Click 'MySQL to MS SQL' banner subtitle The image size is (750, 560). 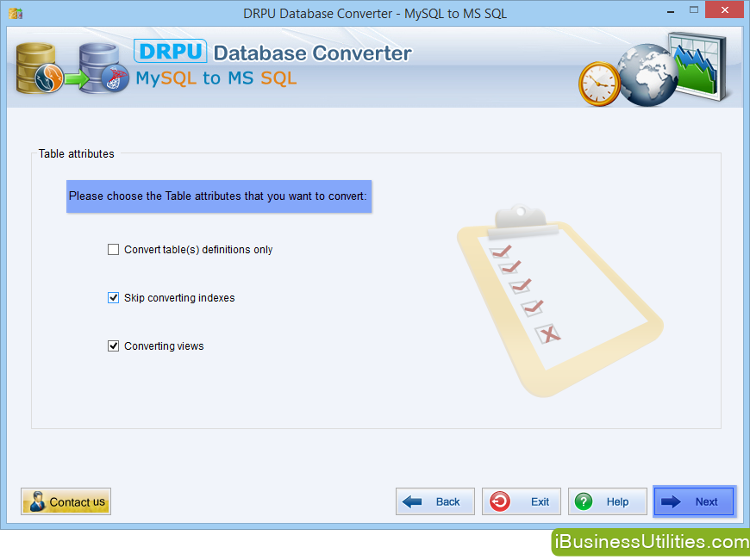(216, 78)
